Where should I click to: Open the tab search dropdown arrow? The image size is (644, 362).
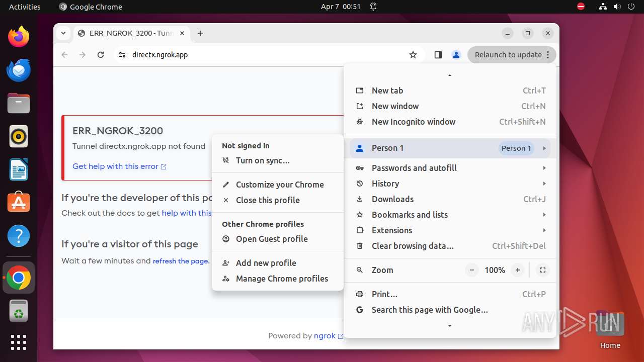(x=63, y=33)
